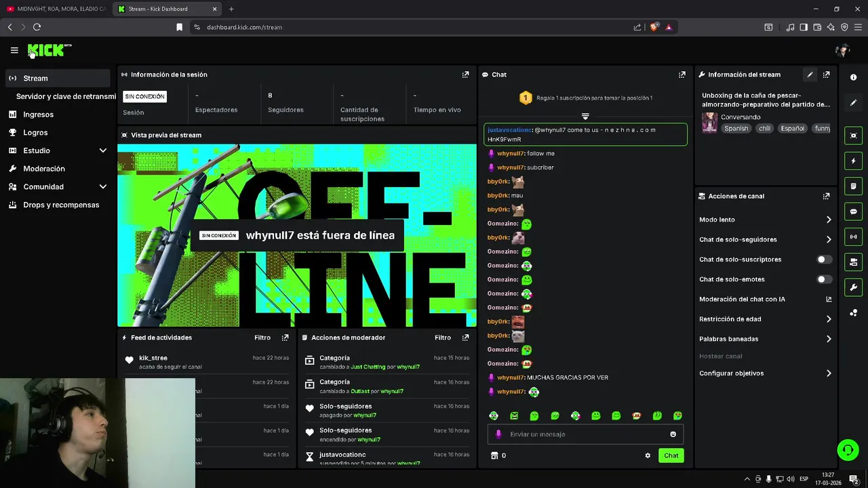Toggle the channel actions widget icon in right rail
Image resolution: width=868 pixels, height=488 pixels.
pos(853,262)
